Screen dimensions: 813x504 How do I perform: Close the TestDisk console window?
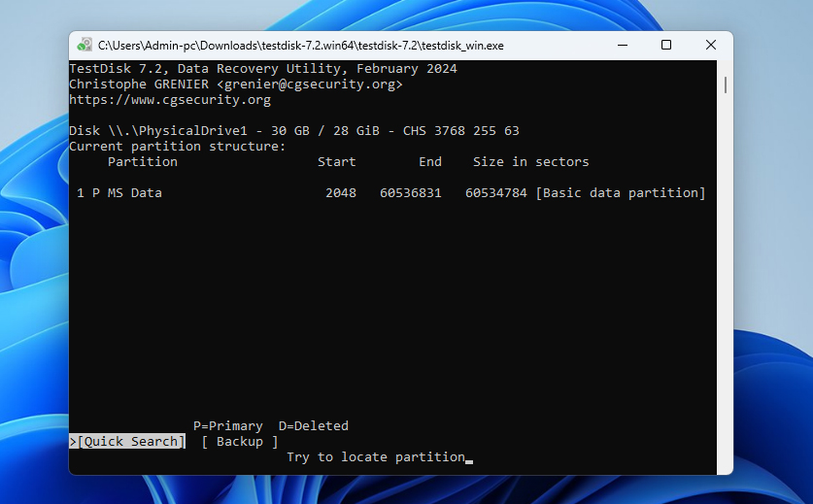click(x=711, y=45)
